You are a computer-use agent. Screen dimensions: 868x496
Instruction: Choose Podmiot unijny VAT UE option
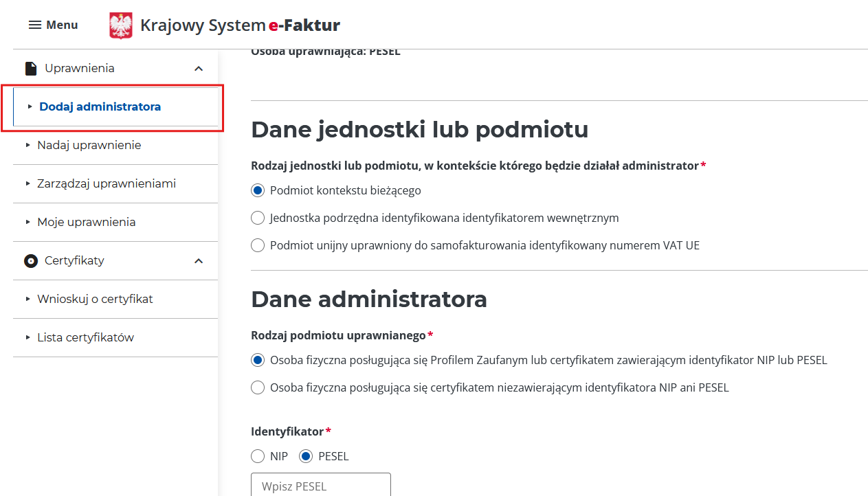258,245
